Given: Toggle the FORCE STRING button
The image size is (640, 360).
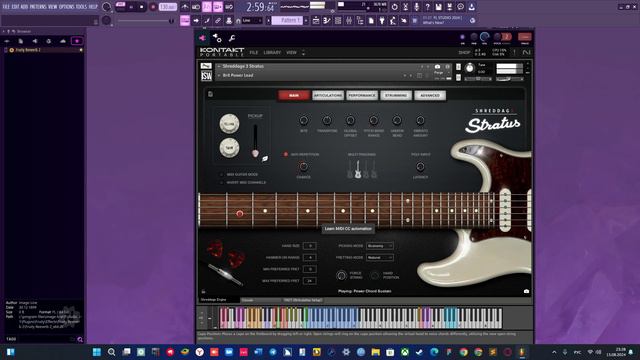Looking at the screenshot, I should tap(341, 275).
